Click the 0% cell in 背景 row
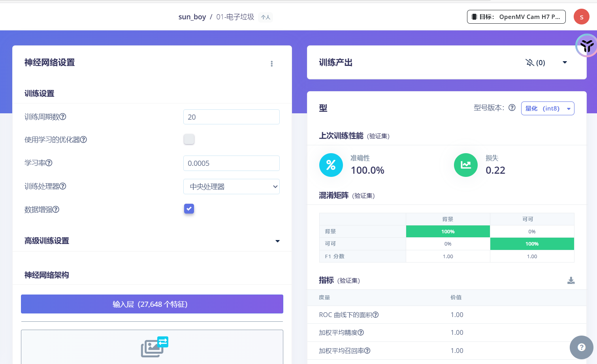Viewport: 597px width, 364px height. click(x=532, y=231)
